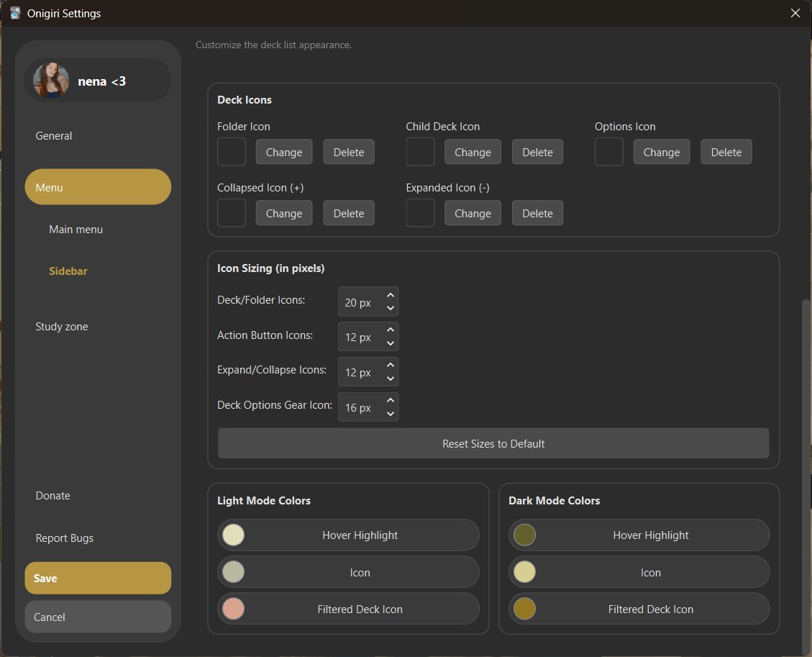Decrease Expand/Collapse Icons size
Screen dimensions: 812x657
coord(391,379)
